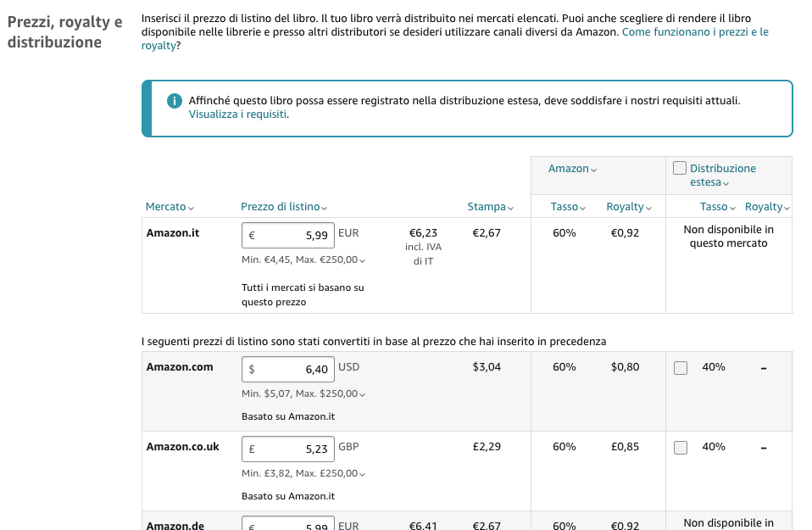This screenshot has width=812, height=530.
Task: Check expanded distribution for Amazon.co.uk
Action: [x=681, y=448]
